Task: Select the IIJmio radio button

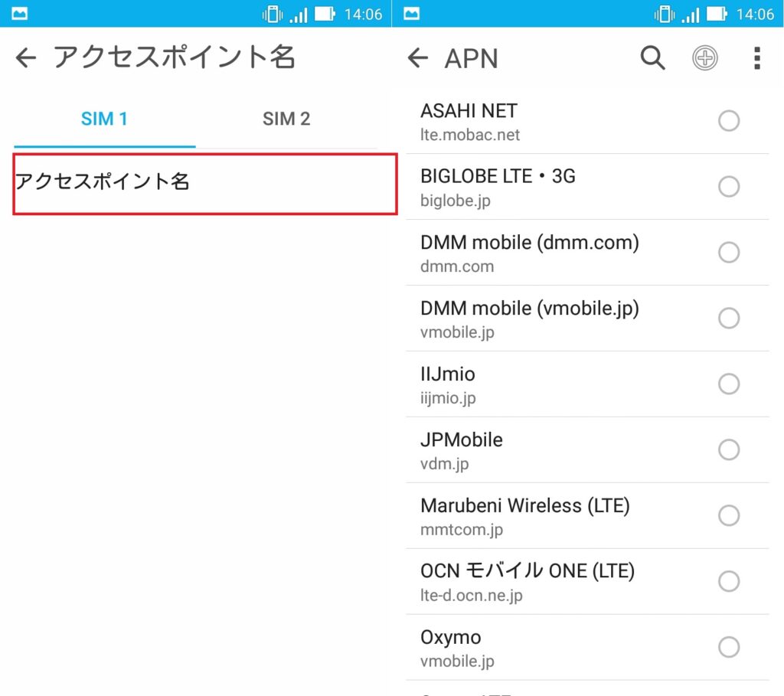Action: tap(729, 384)
